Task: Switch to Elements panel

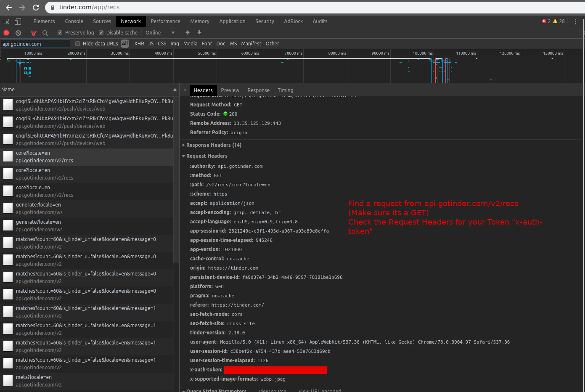Action: pyautogui.click(x=44, y=21)
